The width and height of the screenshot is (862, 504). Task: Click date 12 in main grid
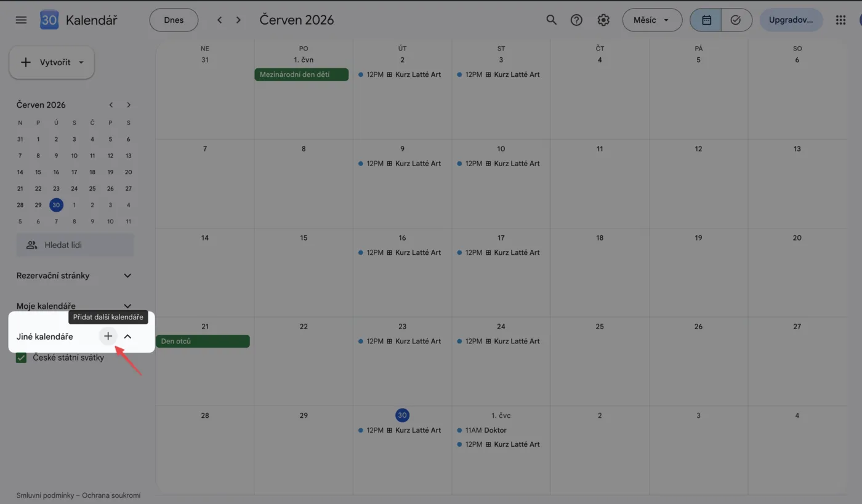tap(698, 149)
